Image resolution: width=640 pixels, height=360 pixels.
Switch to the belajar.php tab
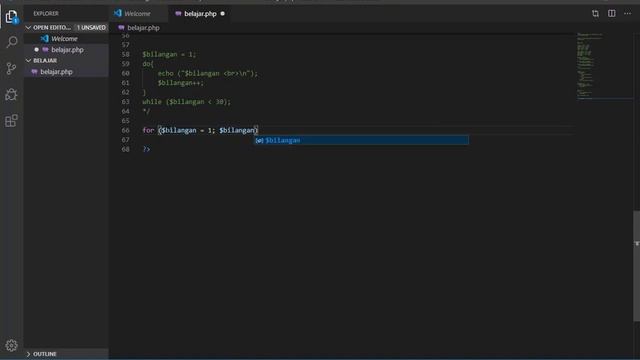click(x=200, y=13)
